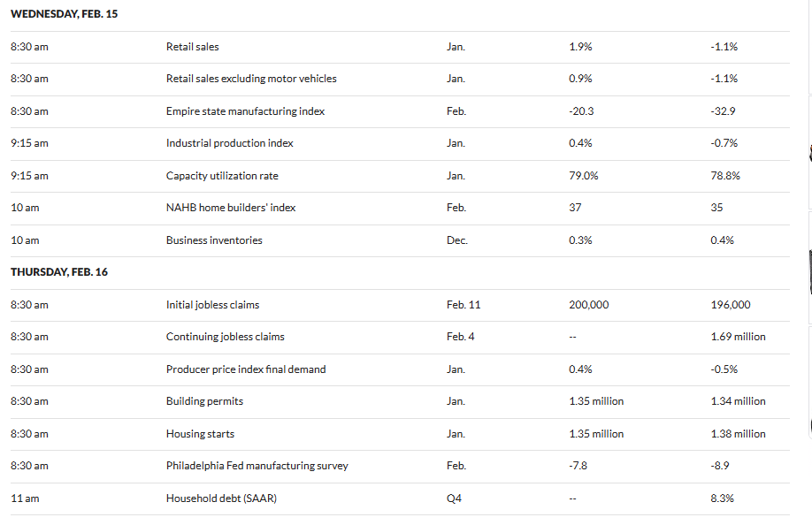Click the Building permits report

coord(204,401)
